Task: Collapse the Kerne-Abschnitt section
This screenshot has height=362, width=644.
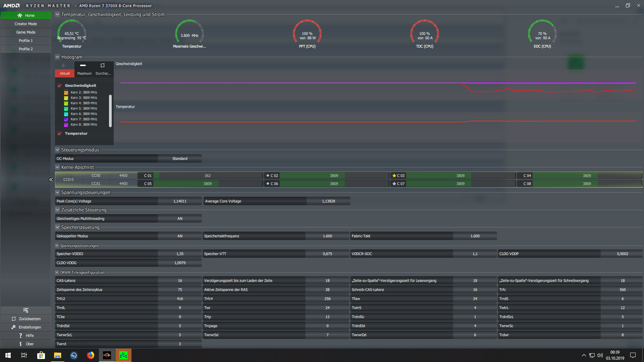Action: 57,167
